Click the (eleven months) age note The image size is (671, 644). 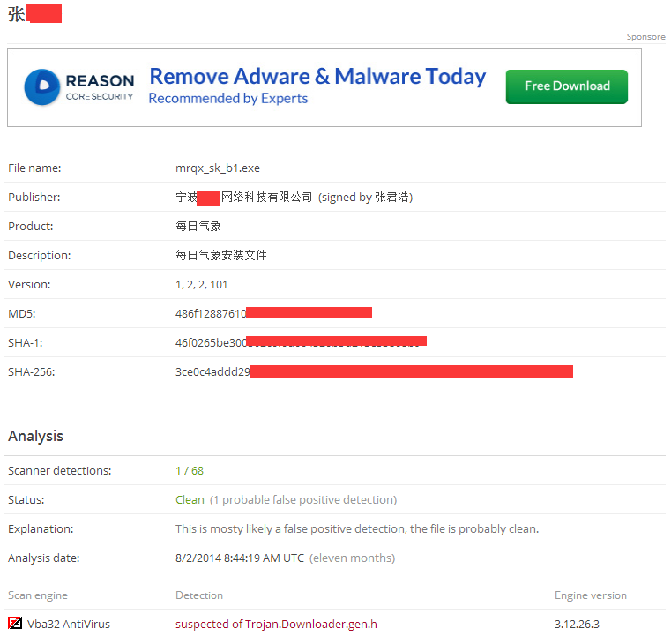[x=352, y=558]
